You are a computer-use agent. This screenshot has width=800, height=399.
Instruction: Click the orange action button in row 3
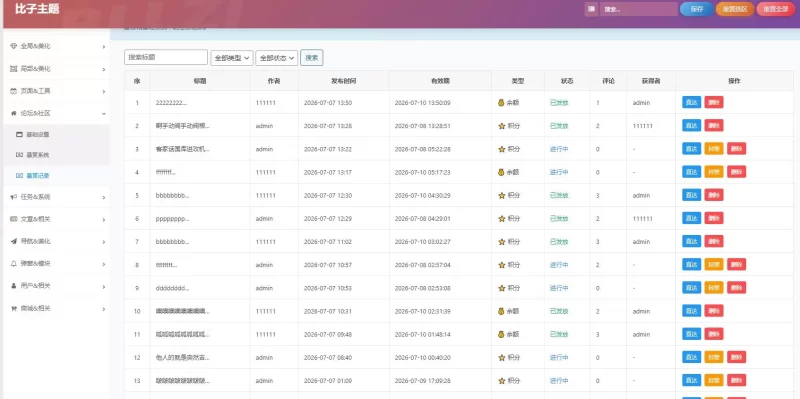pyautogui.click(x=714, y=148)
